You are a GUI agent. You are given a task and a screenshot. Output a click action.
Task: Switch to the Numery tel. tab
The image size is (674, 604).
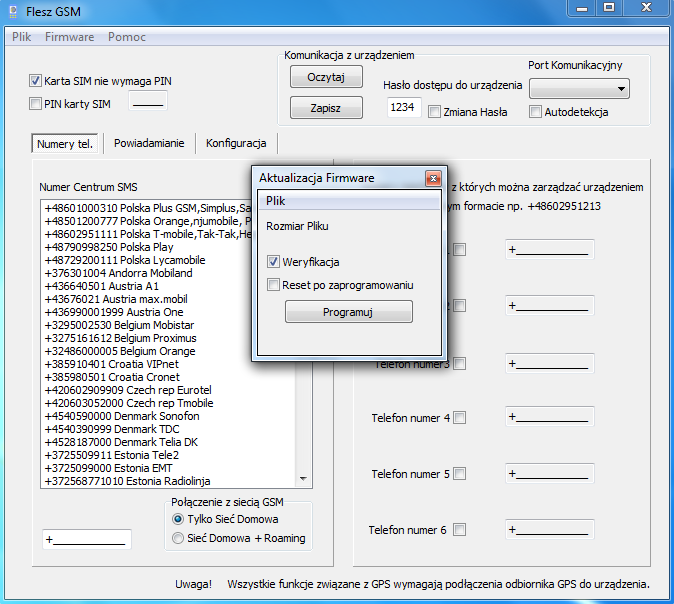(x=65, y=144)
